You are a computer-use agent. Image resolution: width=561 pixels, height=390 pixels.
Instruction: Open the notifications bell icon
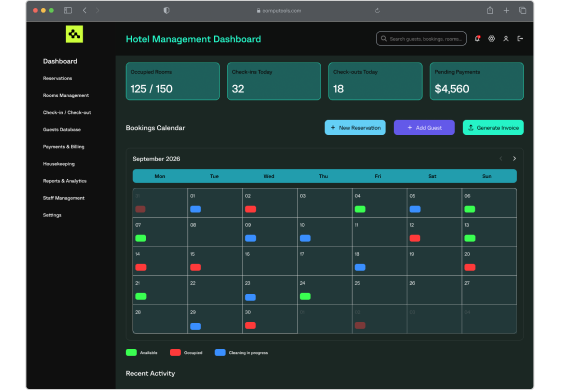(x=477, y=39)
